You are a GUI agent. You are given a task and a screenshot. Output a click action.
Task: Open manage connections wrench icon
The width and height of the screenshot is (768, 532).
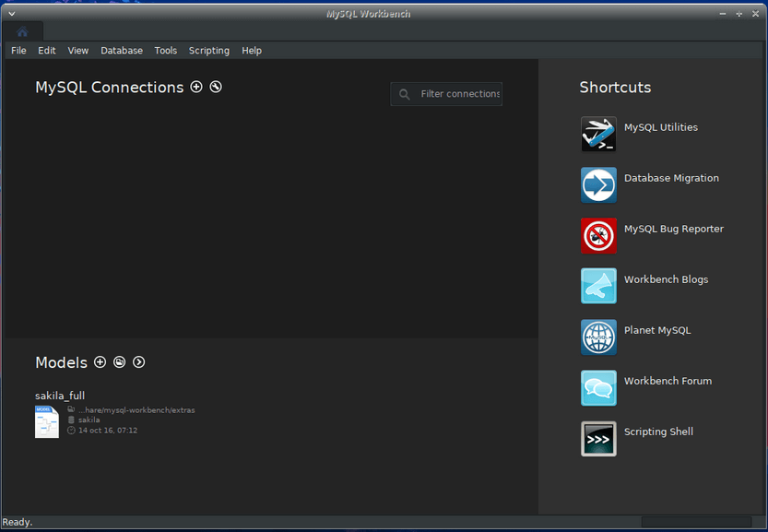[216, 87]
